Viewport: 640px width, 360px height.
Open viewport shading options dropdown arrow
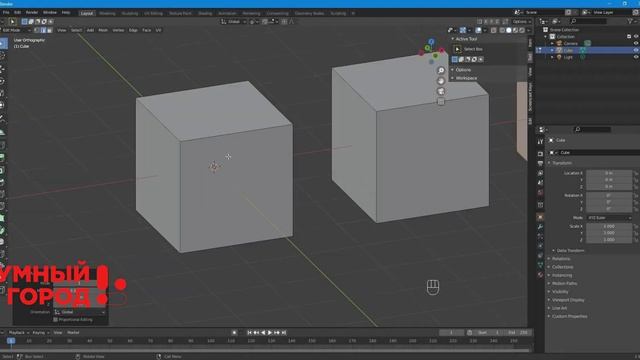(x=528, y=30)
